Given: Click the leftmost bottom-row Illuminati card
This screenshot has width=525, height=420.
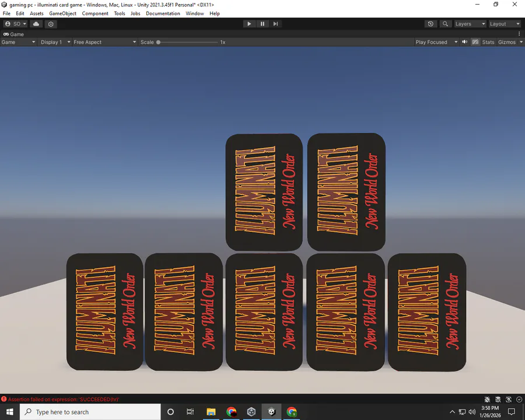Looking at the screenshot, I should (x=105, y=311).
